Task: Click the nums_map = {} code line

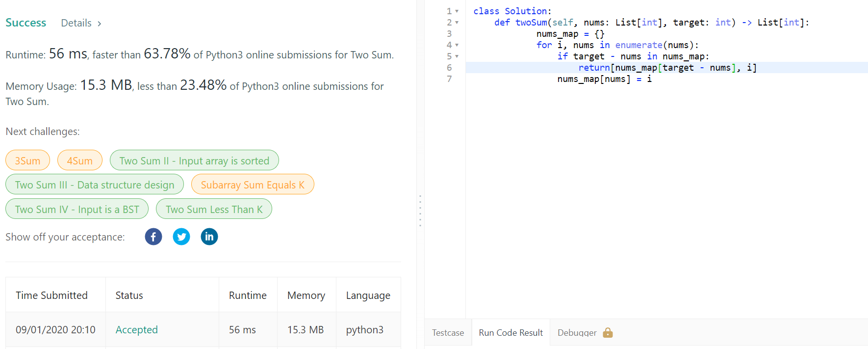Action: pyautogui.click(x=570, y=34)
